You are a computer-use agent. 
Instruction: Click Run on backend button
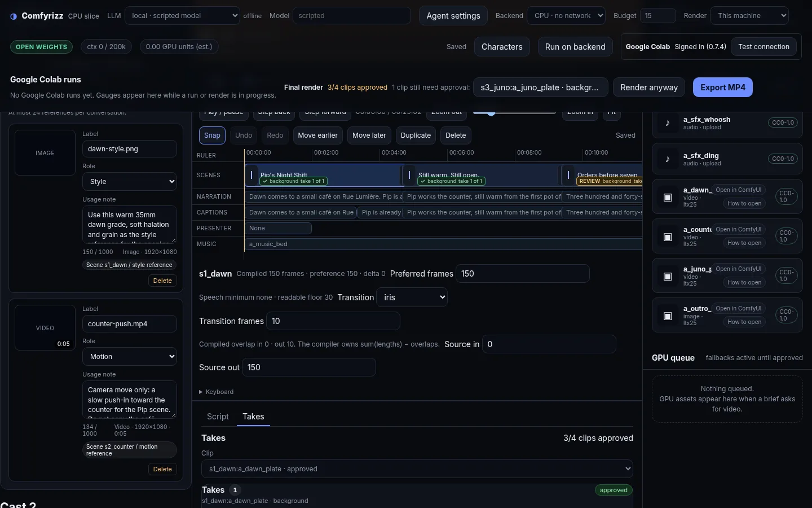coord(575,47)
